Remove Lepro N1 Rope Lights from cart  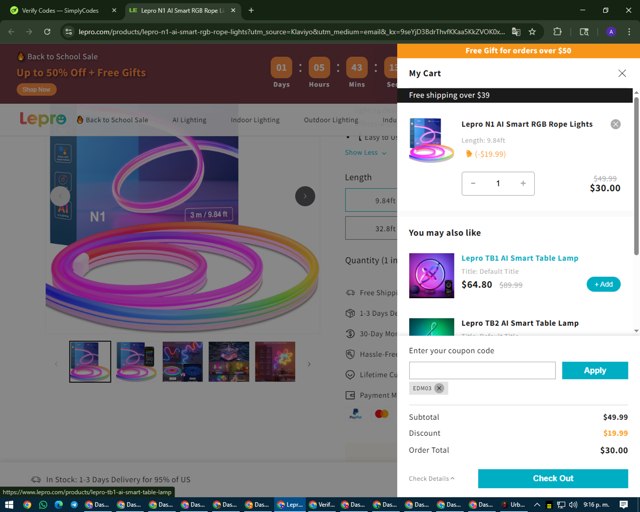pyautogui.click(x=616, y=124)
